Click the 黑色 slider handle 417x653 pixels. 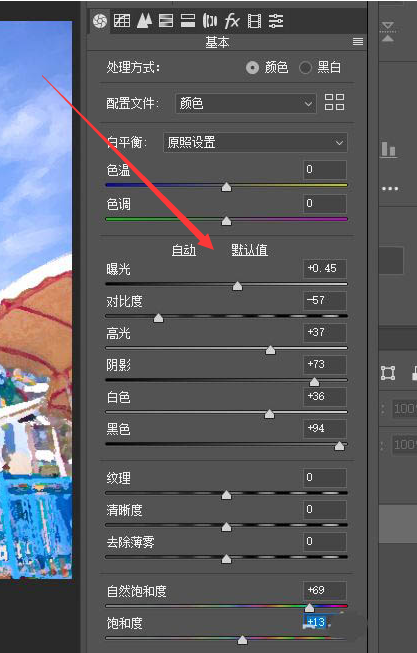click(x=340, y=446)
